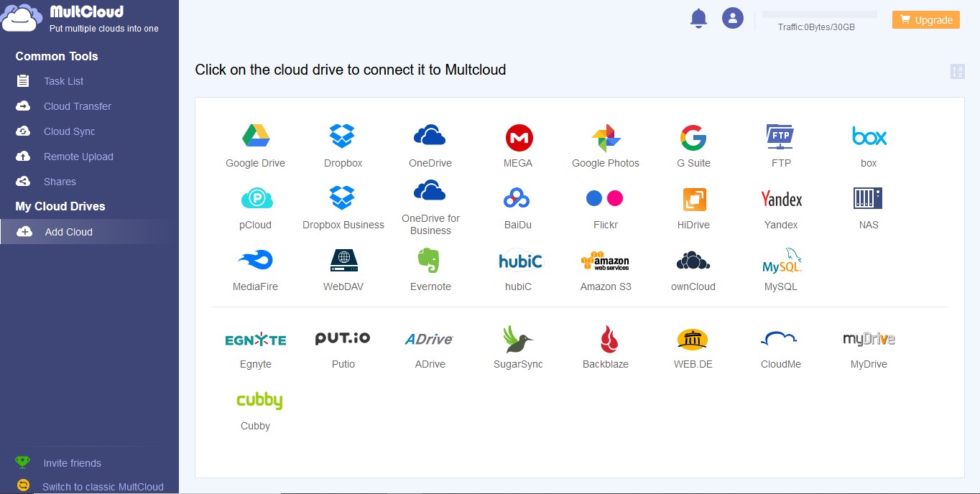Click Invite friends link
Viewport: 980px width, 494px height.
pos(72,463)
